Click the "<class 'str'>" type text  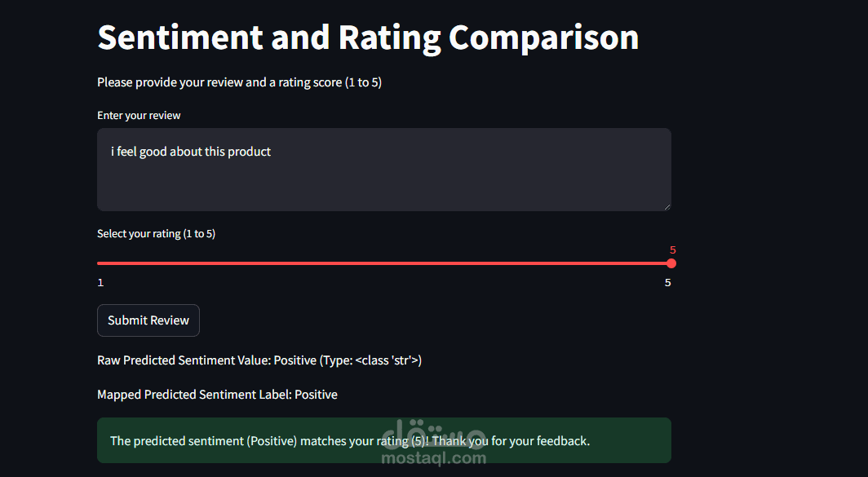[x=386, y=360]
